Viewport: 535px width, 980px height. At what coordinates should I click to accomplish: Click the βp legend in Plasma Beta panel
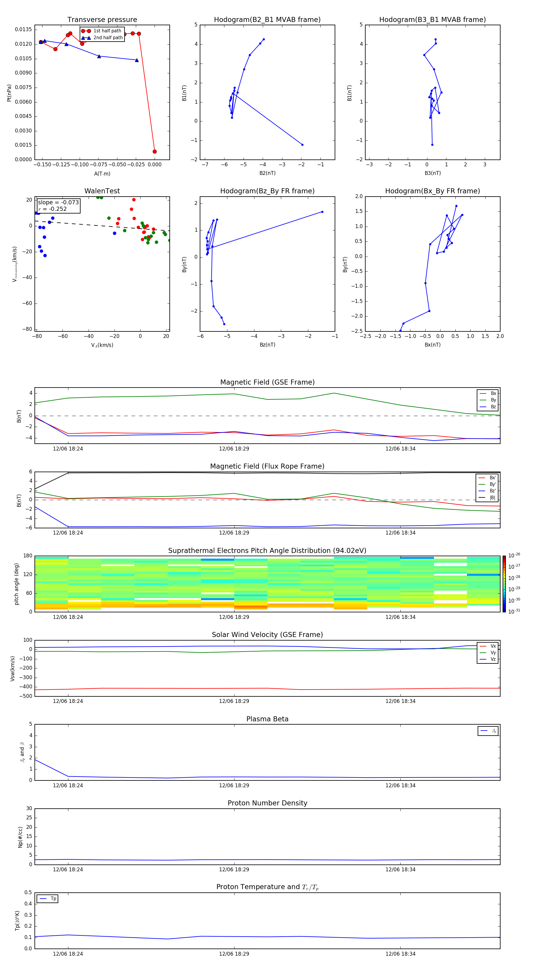pyautogui.click(x=488, y=731)
